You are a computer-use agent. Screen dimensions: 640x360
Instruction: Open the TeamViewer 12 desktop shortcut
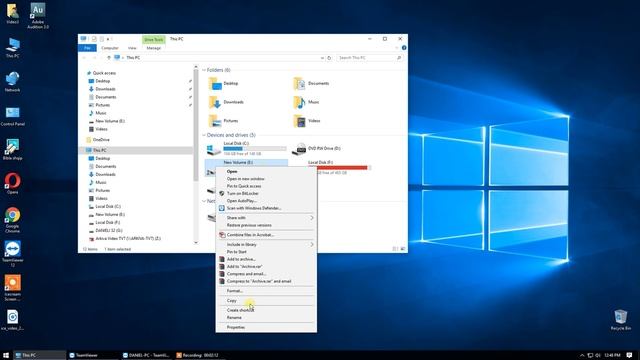12,254
